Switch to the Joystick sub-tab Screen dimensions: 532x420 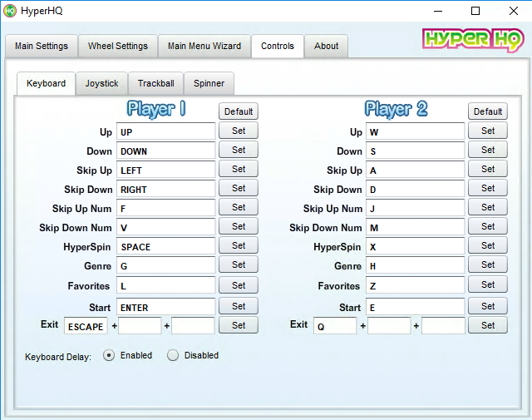[101, 83]
